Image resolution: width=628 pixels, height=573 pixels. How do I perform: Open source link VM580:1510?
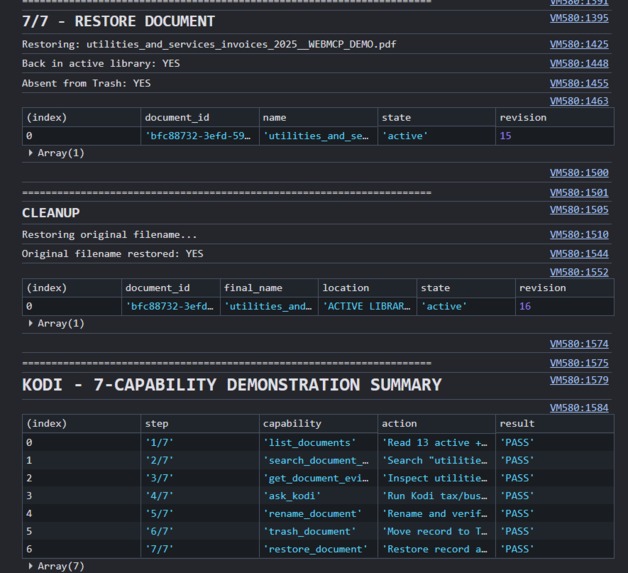[579, 235]
